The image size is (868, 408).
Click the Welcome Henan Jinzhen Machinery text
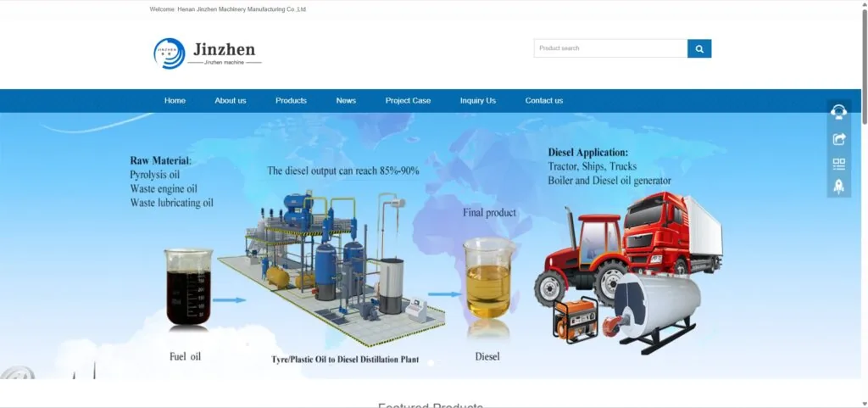coord(227,9)
